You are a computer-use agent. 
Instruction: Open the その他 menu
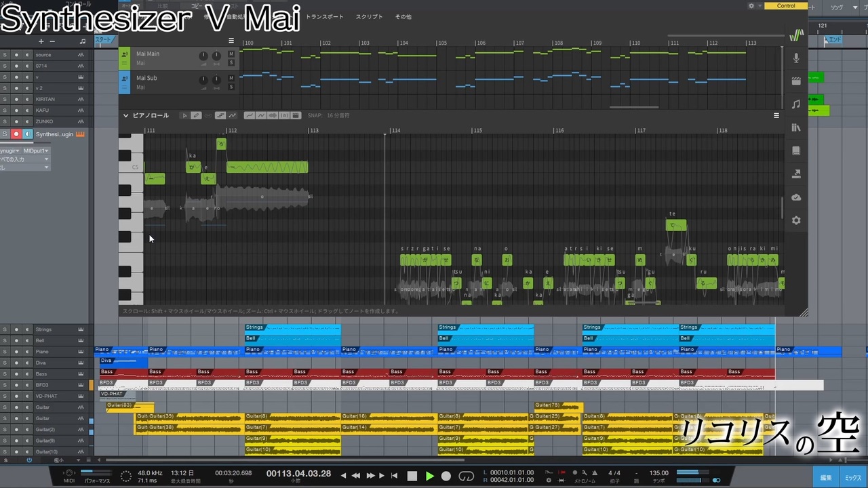click(x=403, y=16)
